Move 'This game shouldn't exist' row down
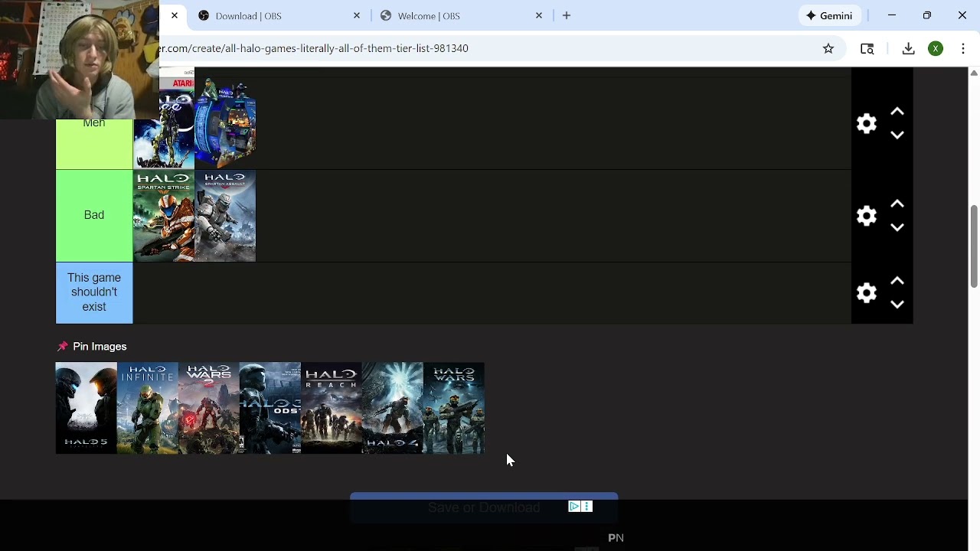Viewport: 980px width, 551px height. click(897, 305)
